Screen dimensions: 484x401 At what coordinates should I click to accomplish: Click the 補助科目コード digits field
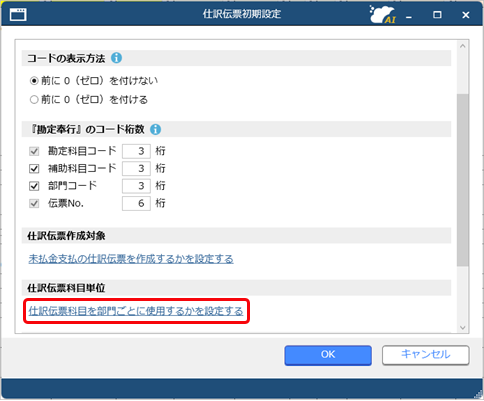[136, 169]
